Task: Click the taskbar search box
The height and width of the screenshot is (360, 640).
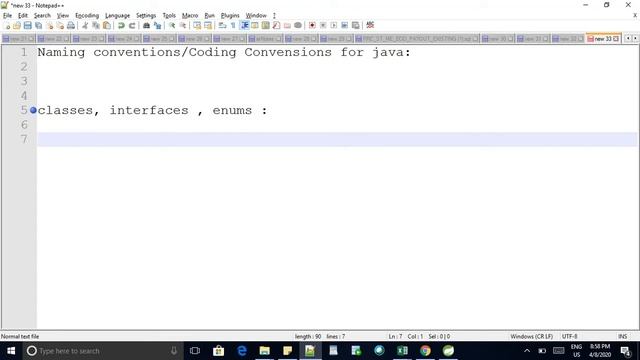Action: click(102, 351)
